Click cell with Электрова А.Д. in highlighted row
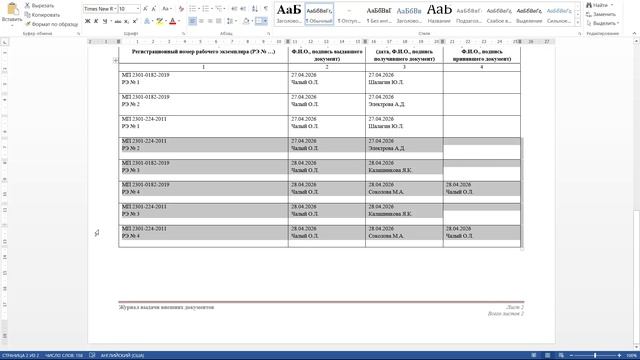The image size is (640, 360). pyautogui.click(x=404, y=148)
